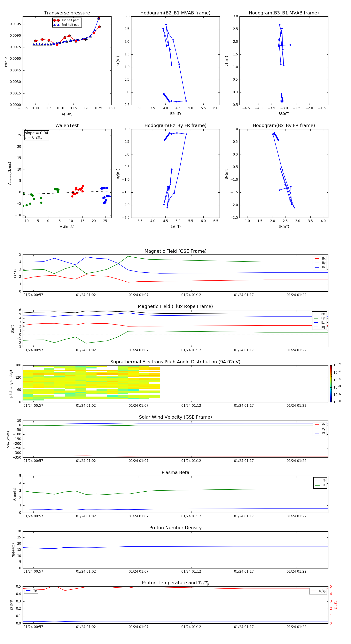351x644 pixels.
Task: Click the 'A(T·m)' x-axis label
Action: click(x=67, y=114)
